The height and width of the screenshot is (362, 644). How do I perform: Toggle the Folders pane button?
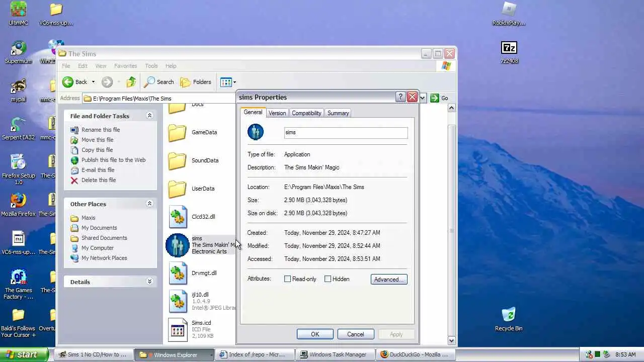point(196,82)
